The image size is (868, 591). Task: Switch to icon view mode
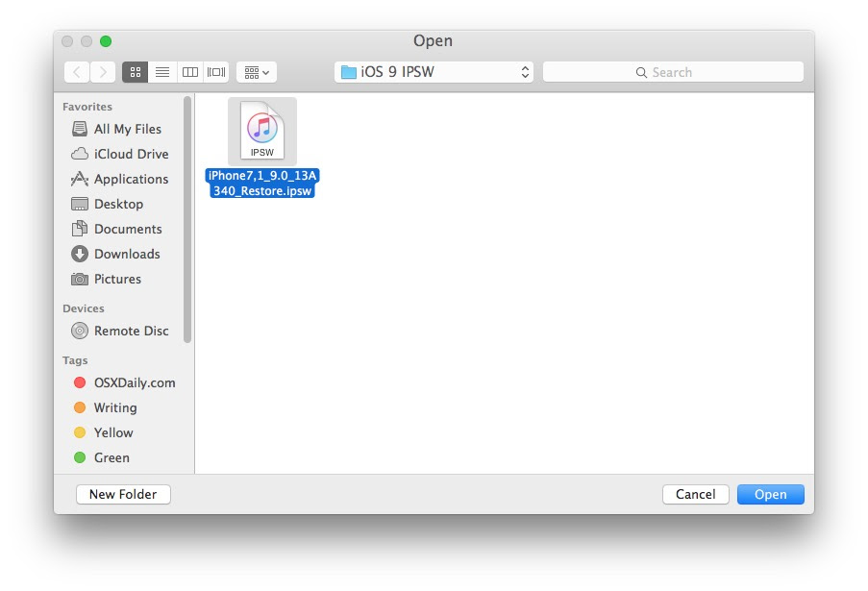(x=136, y=72)
